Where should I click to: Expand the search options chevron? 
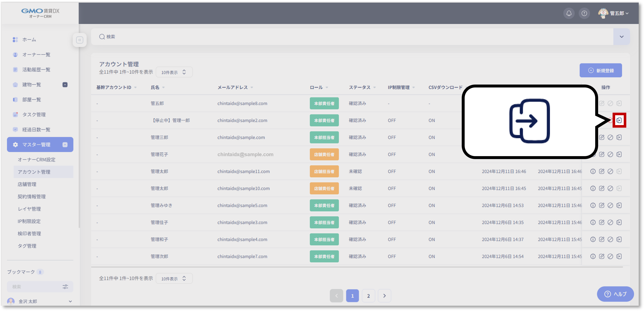click(x=622, y=37)
